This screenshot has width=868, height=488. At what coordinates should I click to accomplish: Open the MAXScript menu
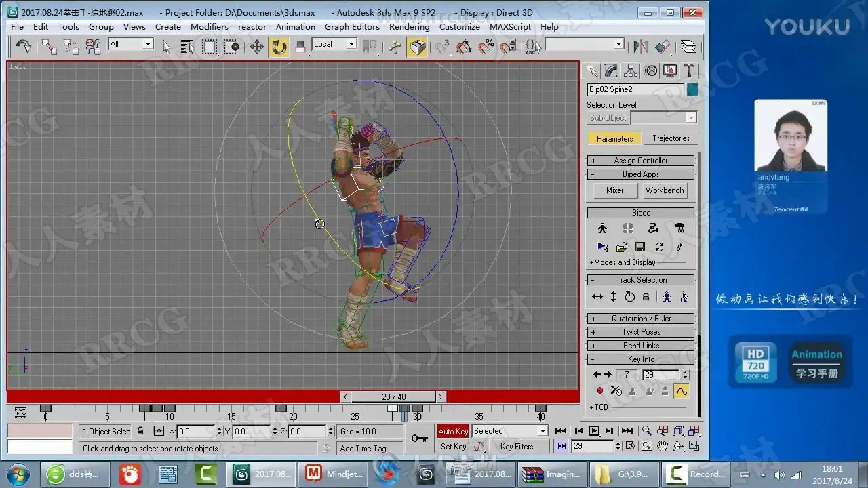tap(511, 27)
